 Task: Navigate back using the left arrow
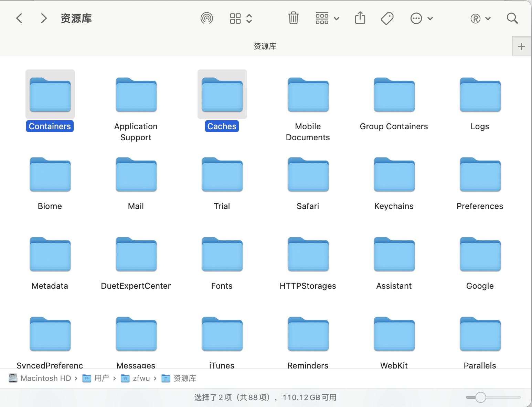[19, 18]
